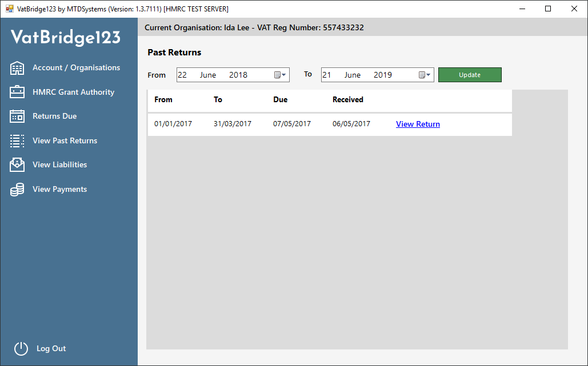
Task: Maximize the VatBridge123 window
Action: [x=548, y=9]
